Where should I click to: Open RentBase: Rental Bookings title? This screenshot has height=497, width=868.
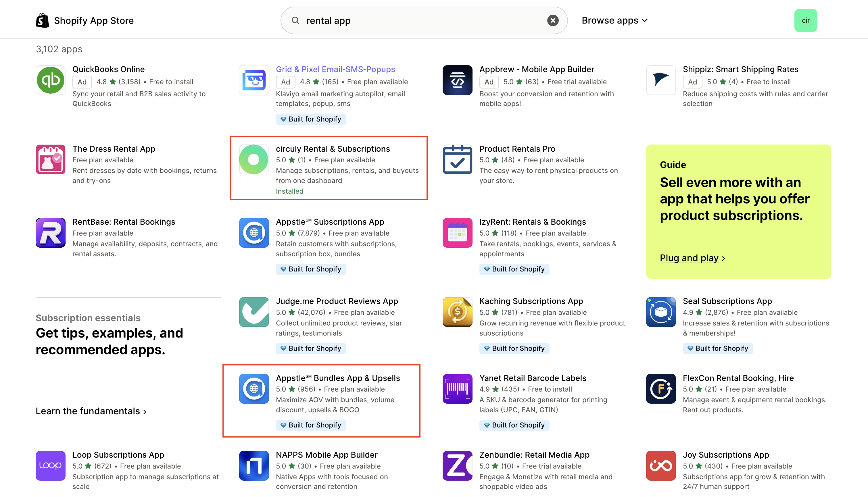click(x=124, y=222)
